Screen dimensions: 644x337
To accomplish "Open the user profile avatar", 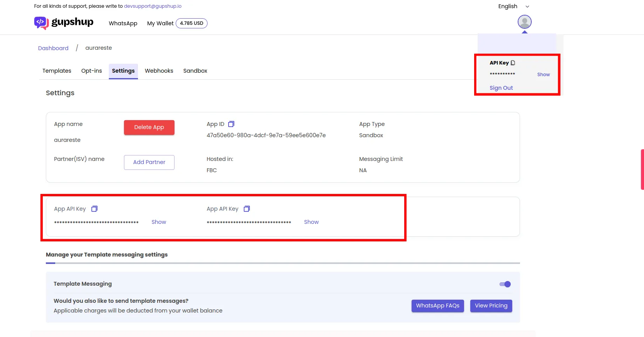I will (524, 22).
